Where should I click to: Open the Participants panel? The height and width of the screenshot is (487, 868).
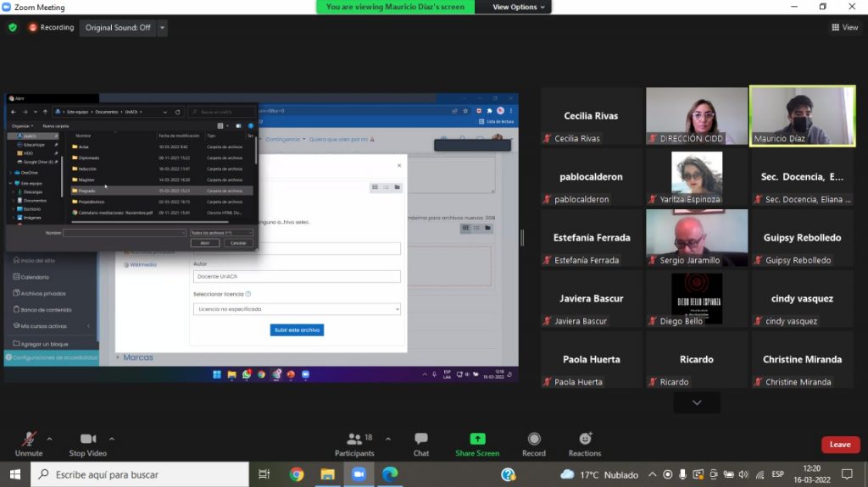(354, 444)
